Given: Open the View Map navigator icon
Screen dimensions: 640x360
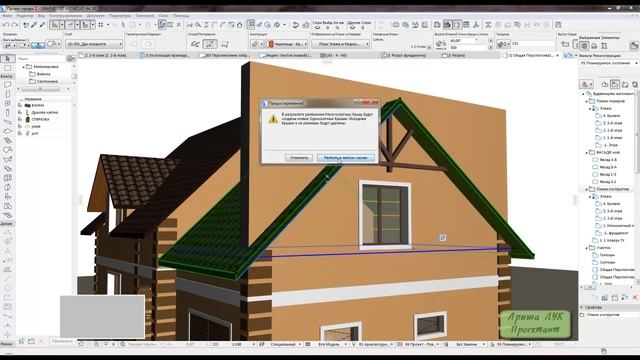Looking at the screenshot, I should [x=615, y=84].
